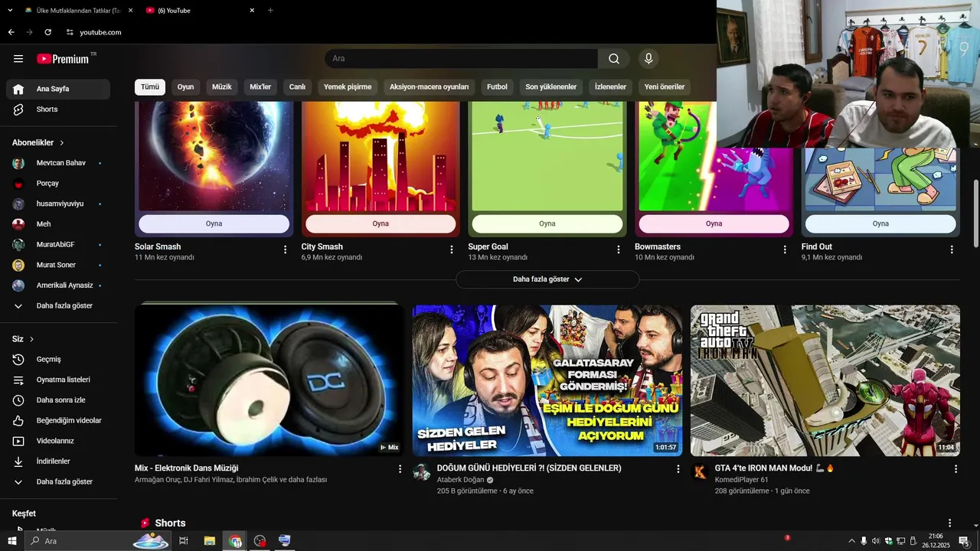
Task: Show hidden system tray icons
Action: [x=851, y=541]
